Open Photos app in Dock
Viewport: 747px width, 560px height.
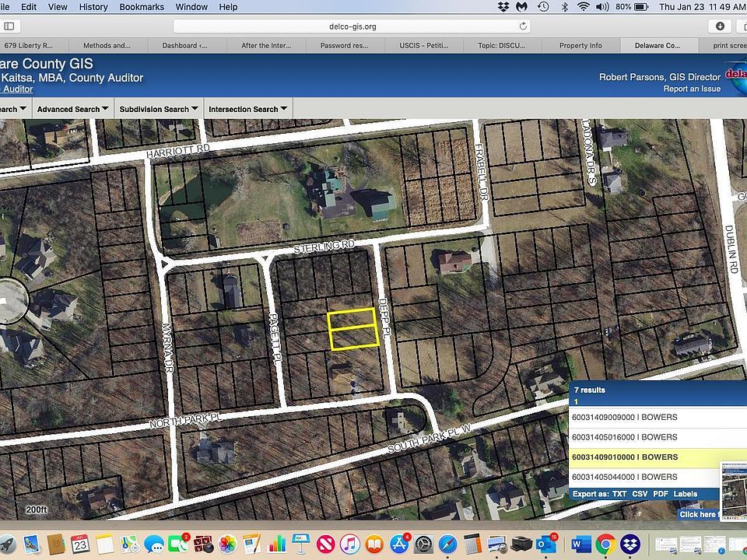tap(228, 544)
